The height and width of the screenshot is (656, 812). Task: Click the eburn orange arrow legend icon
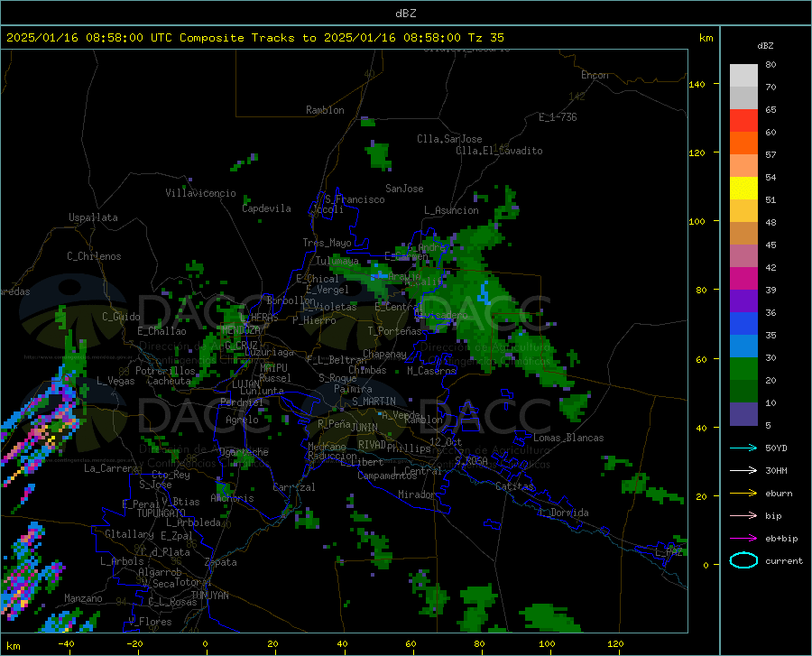pos(743,493)
